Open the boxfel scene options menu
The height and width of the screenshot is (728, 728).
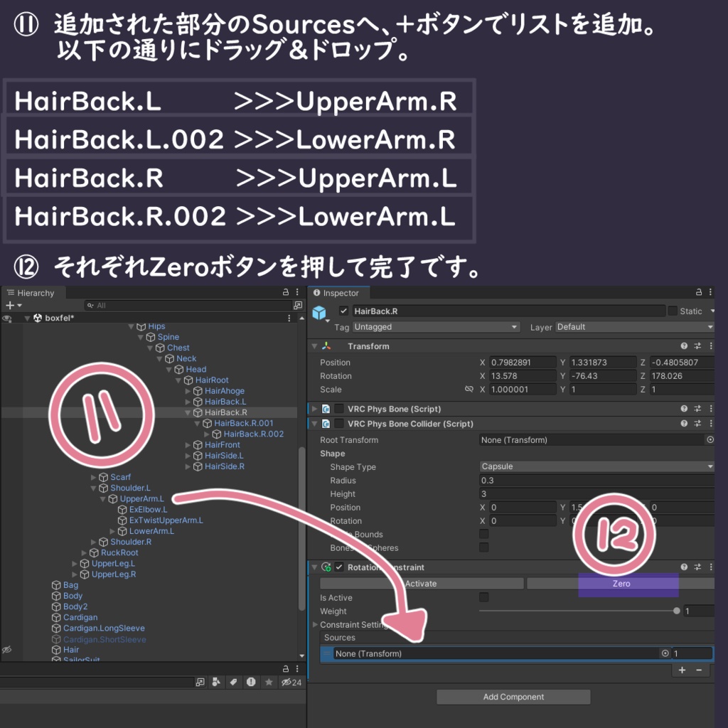coord(289,318)
